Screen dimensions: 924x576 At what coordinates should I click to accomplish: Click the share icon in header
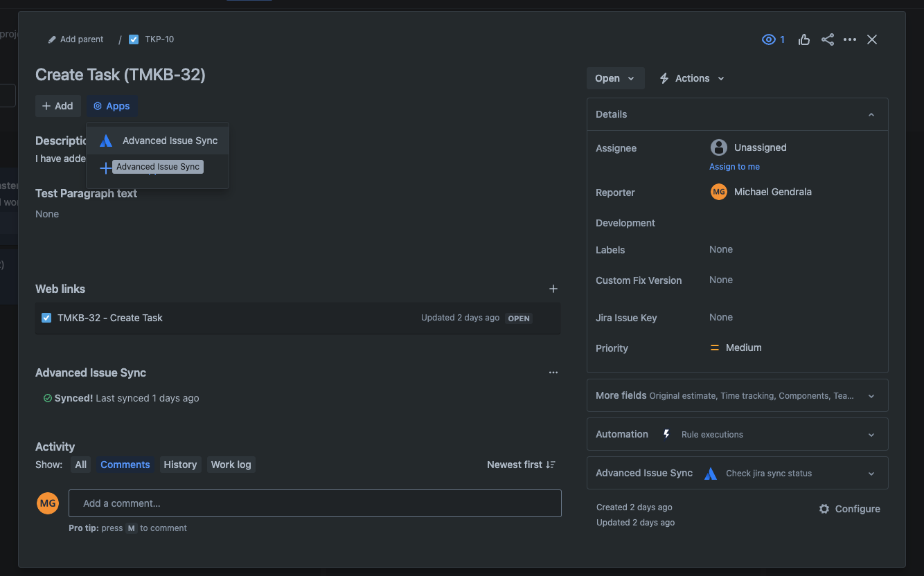pyautogui.click(x=827, y=39)
